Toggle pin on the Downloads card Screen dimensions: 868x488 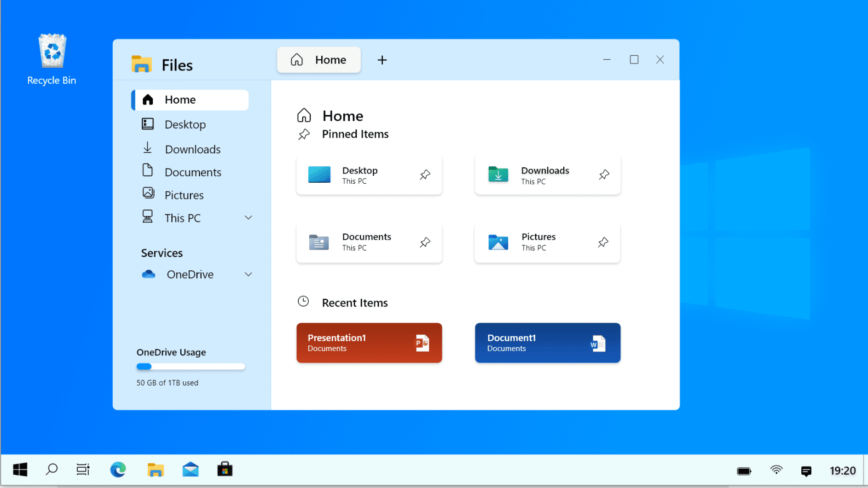click(x=604, y=175)
